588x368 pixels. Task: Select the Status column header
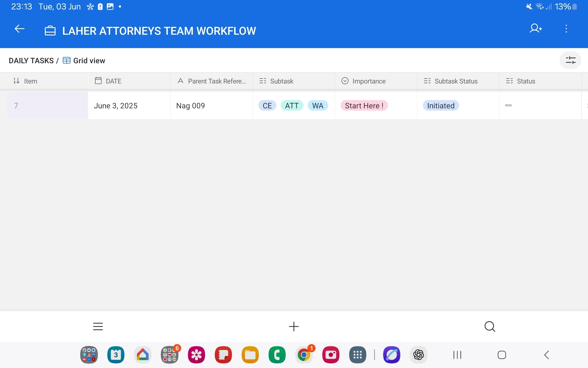(541, 81)
